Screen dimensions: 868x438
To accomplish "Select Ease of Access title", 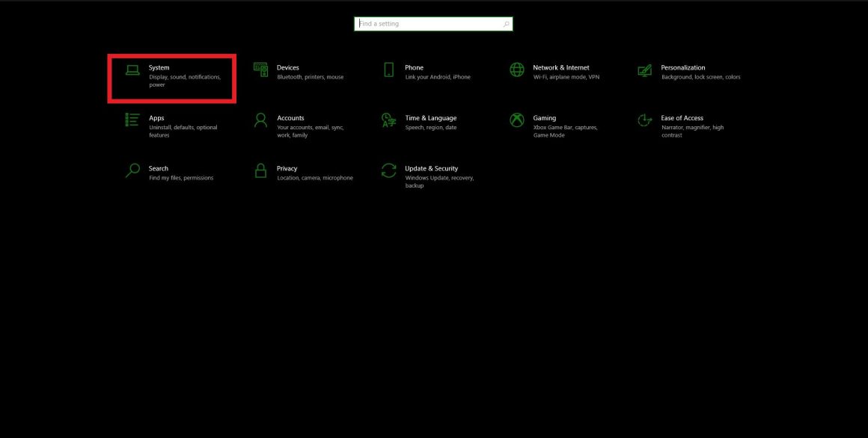I will pyautogui.click(x=682, y=118).
